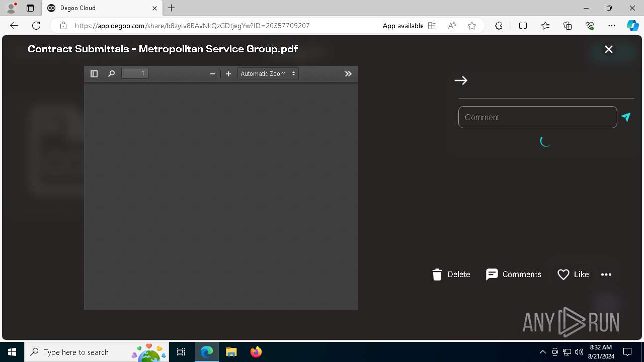
Task: Zoom out the PDF document
Action: pyautogui.click(x=212, y=74)
